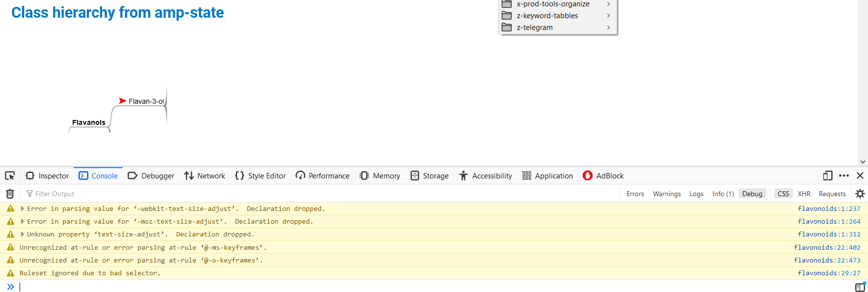Toggle the Warnings filter
868x292 pixels.
click(x=667, y=194)
